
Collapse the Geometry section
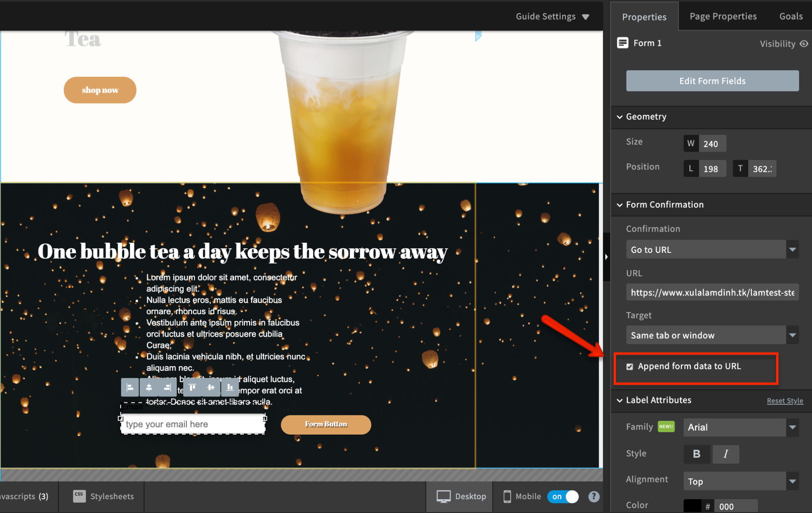(x=619, y=117)
